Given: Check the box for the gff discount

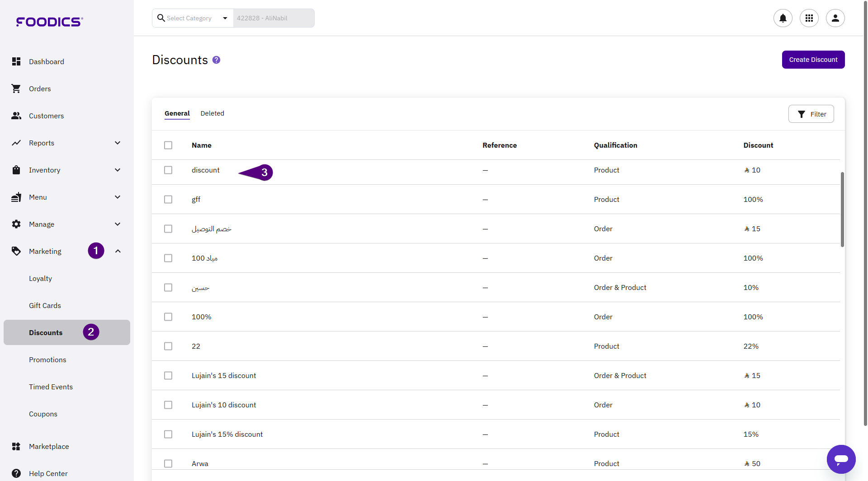Looking at the screenshot, I should pos(168,200).
